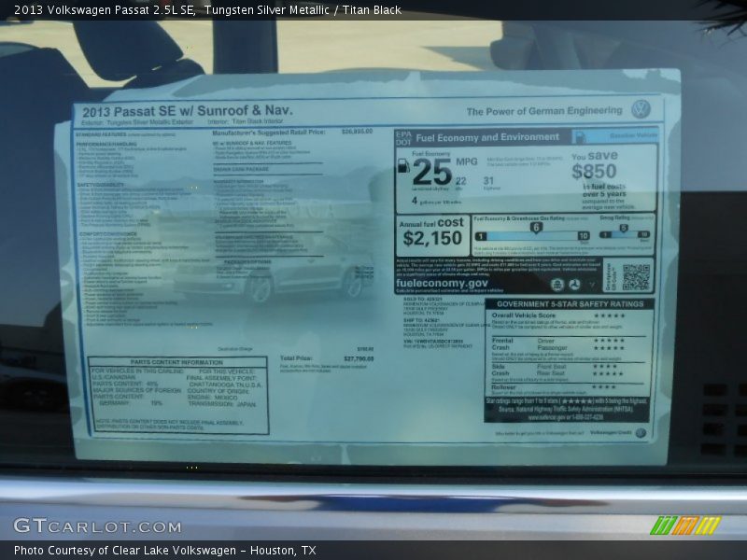Image resolution: width=747 pixels, height=560 pixels.
Task: Click the You save $850 text
Action: tap(595, 165)
